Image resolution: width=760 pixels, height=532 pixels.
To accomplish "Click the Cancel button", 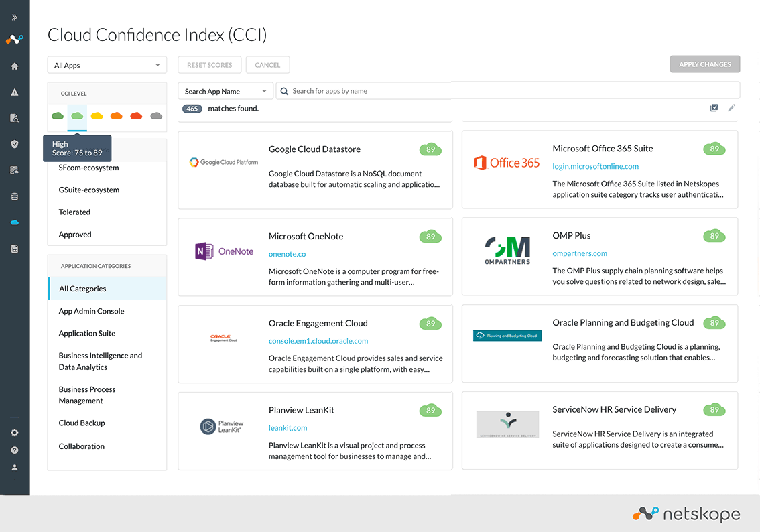I will (267, 65).
